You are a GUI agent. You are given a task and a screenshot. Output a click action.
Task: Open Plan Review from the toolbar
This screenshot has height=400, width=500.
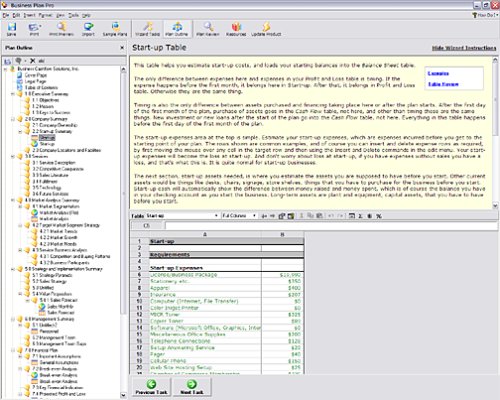[208, 29]
